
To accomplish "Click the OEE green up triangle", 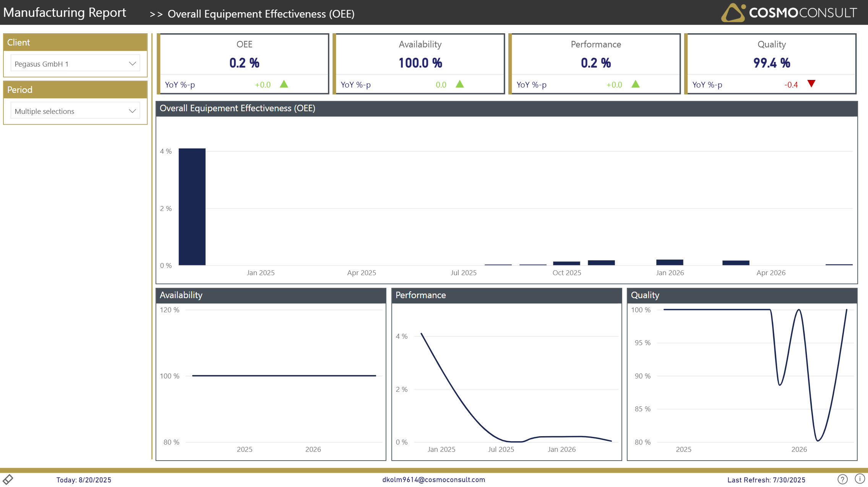I will pos(284,84).
